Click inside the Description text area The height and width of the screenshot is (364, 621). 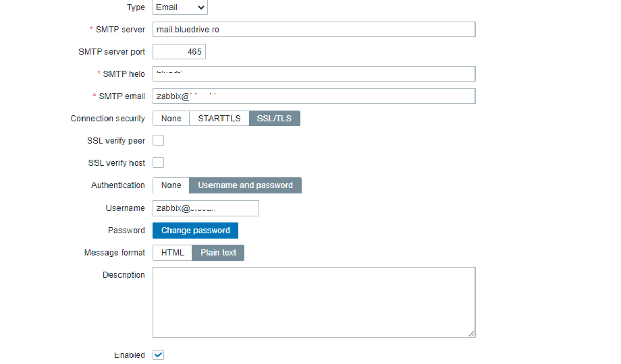pos(314,301)
